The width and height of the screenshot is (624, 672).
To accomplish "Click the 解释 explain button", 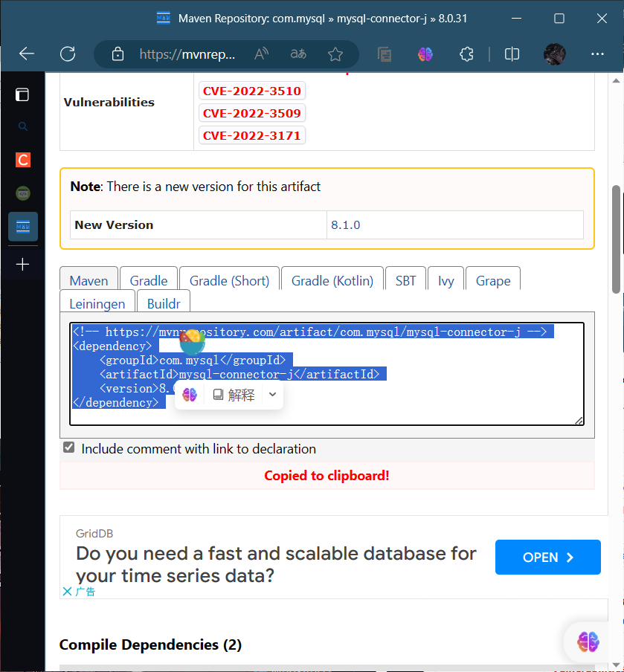I will [234, 395].
